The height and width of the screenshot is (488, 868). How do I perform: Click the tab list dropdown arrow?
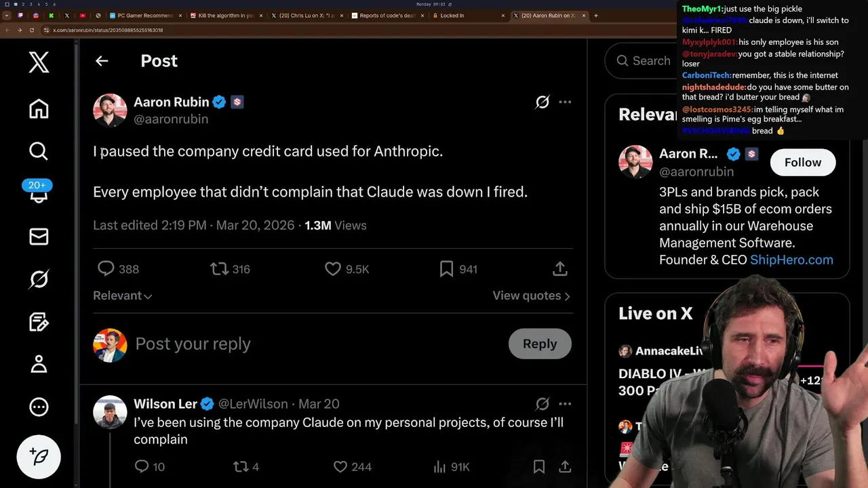click(x=6, y=16)
